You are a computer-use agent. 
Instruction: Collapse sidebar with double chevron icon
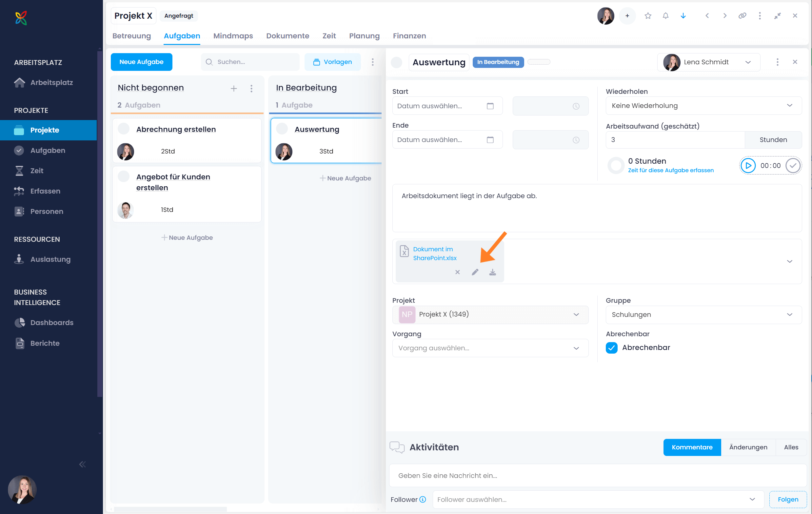pyautogui.click(x=82, y=464)
